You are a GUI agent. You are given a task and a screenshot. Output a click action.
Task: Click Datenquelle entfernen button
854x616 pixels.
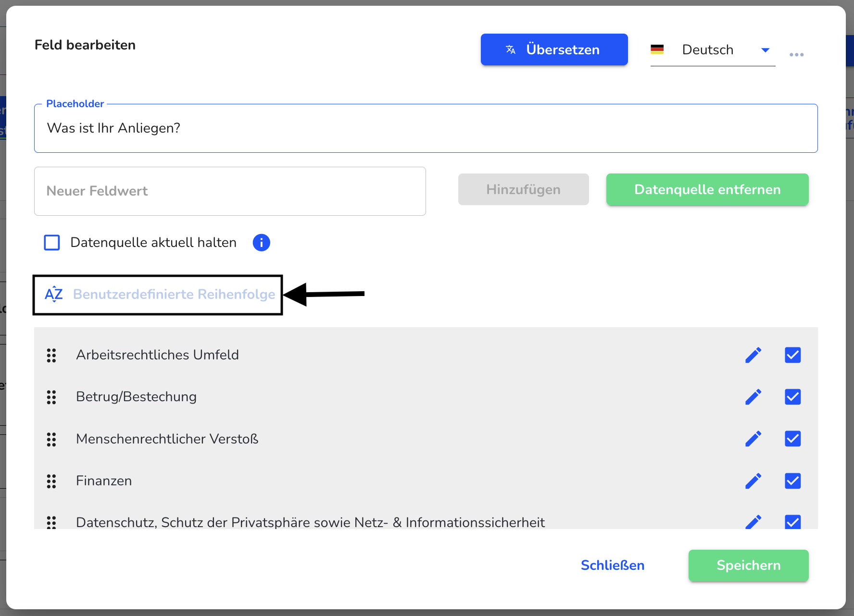[707, 189]
